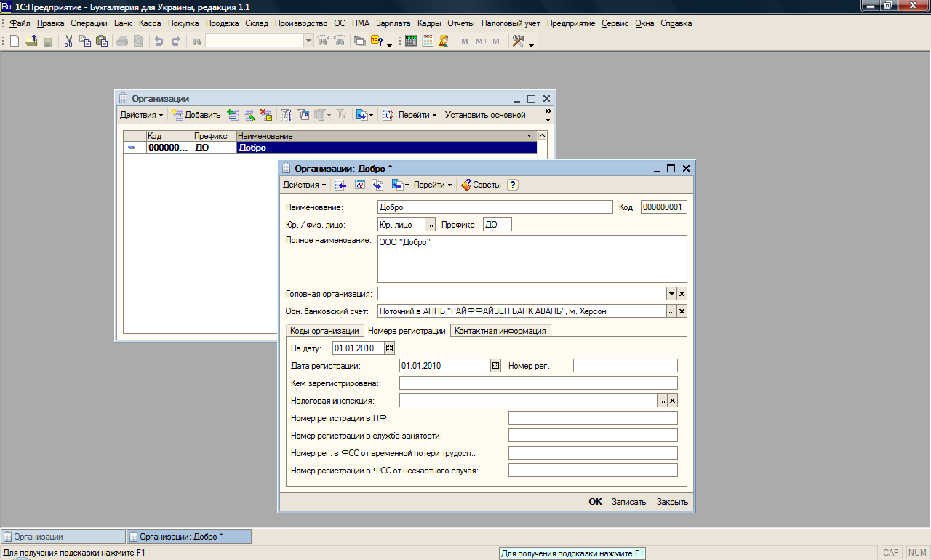
Task: Click the OK button in Добро form
Action: pyautogui.click(x=596, y=502)
